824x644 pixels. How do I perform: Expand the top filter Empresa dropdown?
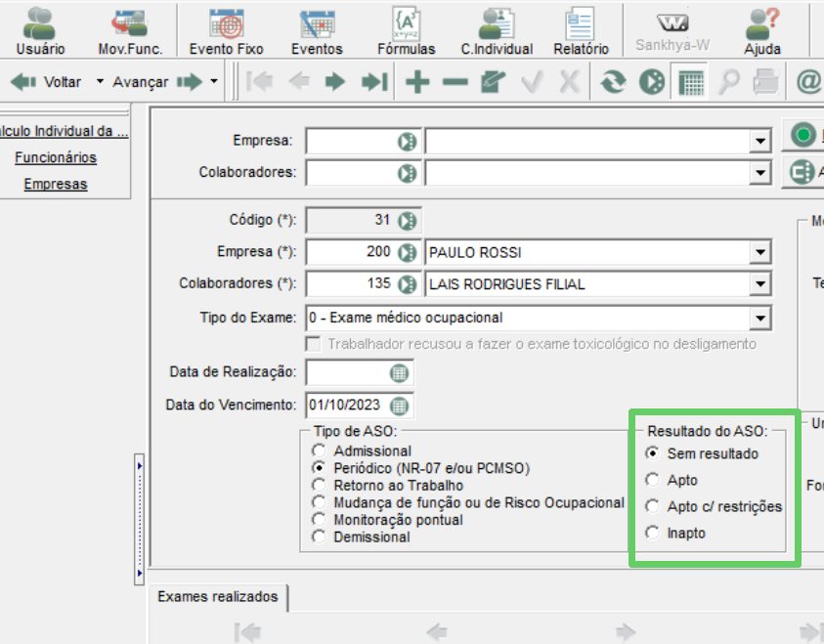coord(759,142)
